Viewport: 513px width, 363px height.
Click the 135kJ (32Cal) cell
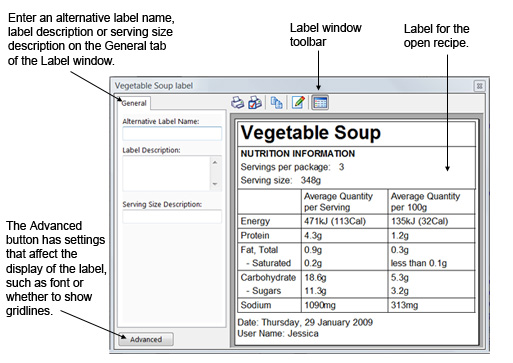click(419, 221)
